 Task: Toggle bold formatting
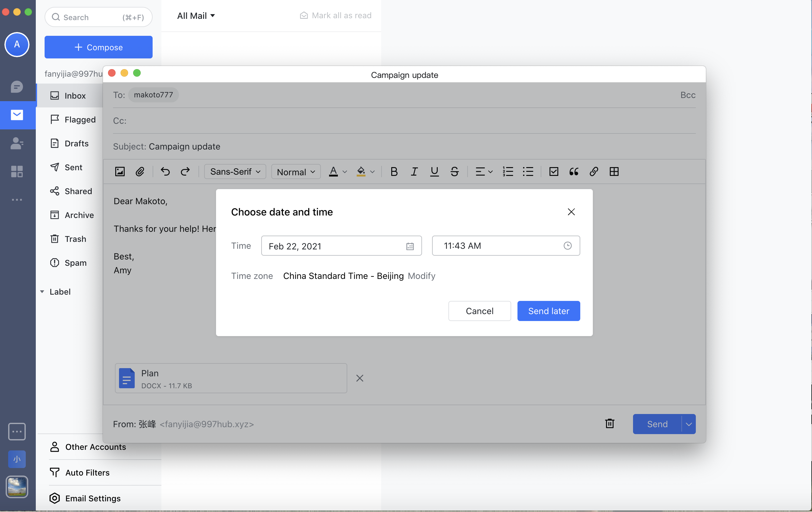click(394, 172)
